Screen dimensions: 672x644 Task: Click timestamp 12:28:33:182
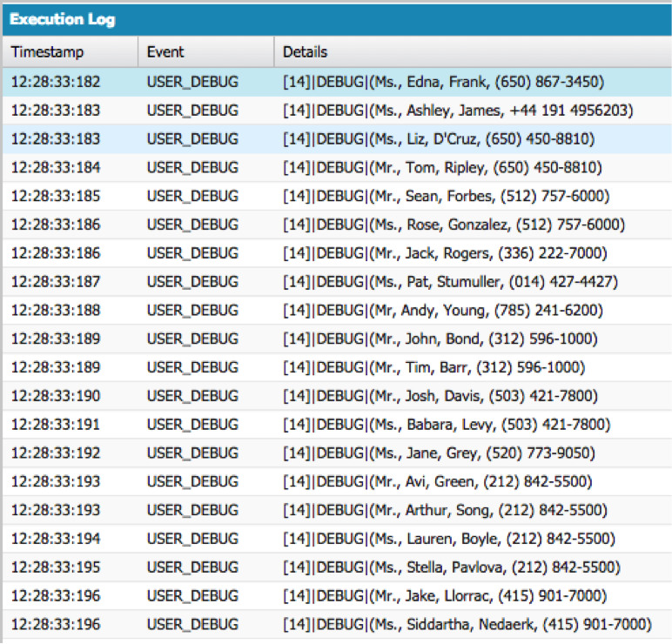click(56, 82)
